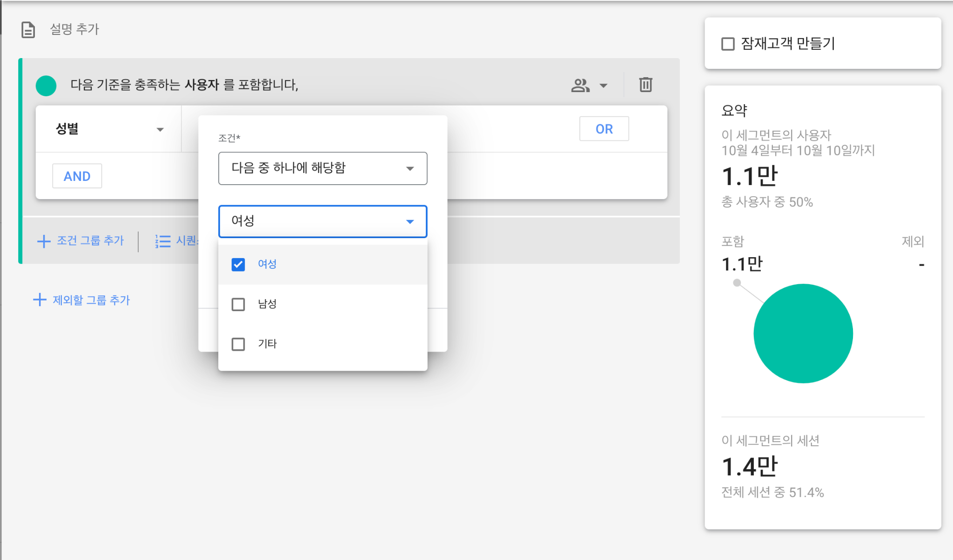Click the 조건 그룹 추가 link
The height and width of the screenshot is (560, 953).
90,240
